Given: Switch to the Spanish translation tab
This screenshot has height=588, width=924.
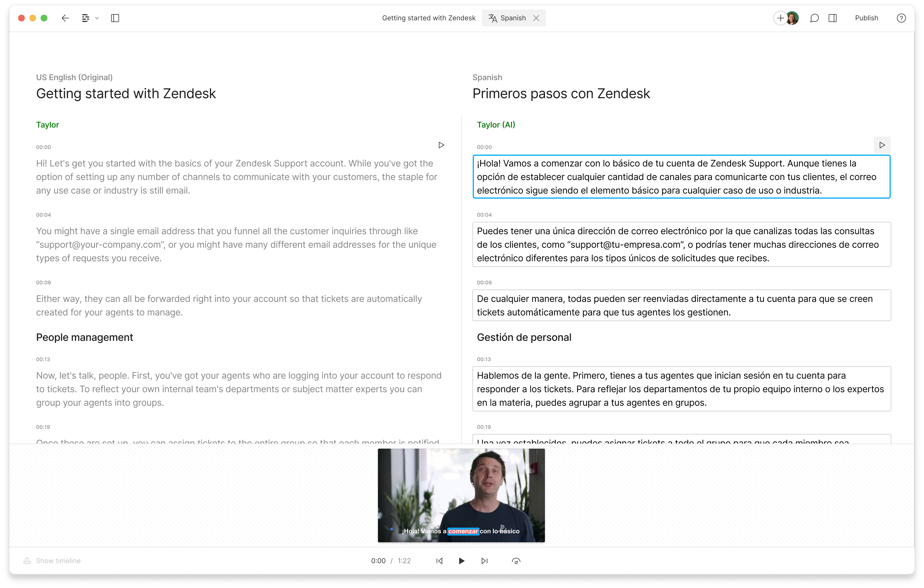Looking at the screenshot, I should (x=513, y=18).
